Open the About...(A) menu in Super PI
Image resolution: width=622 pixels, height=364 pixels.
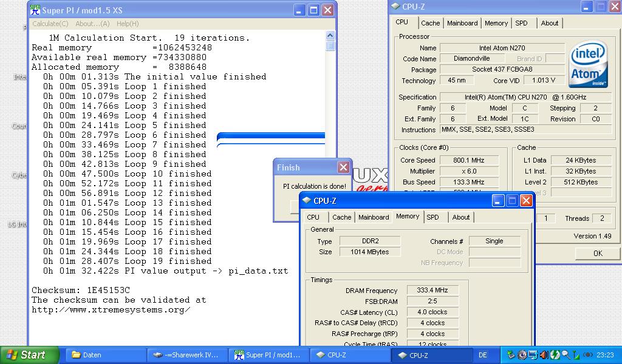pos(92,24)
